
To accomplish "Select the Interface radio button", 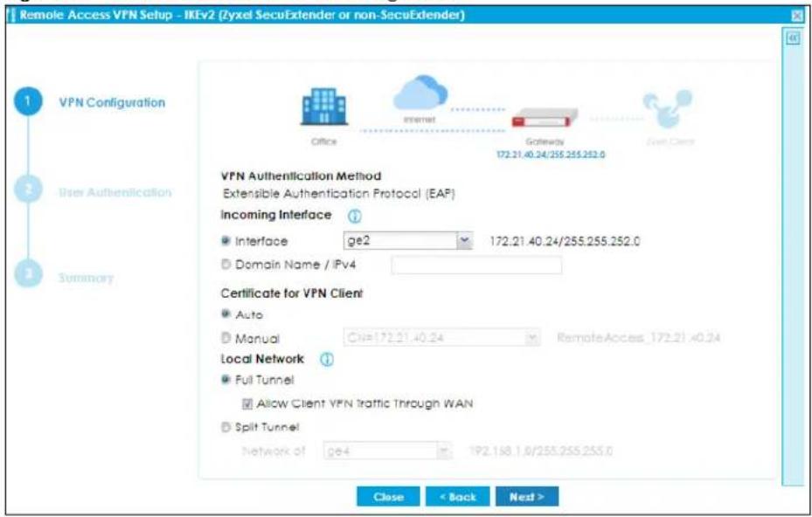I will point(226,241).
